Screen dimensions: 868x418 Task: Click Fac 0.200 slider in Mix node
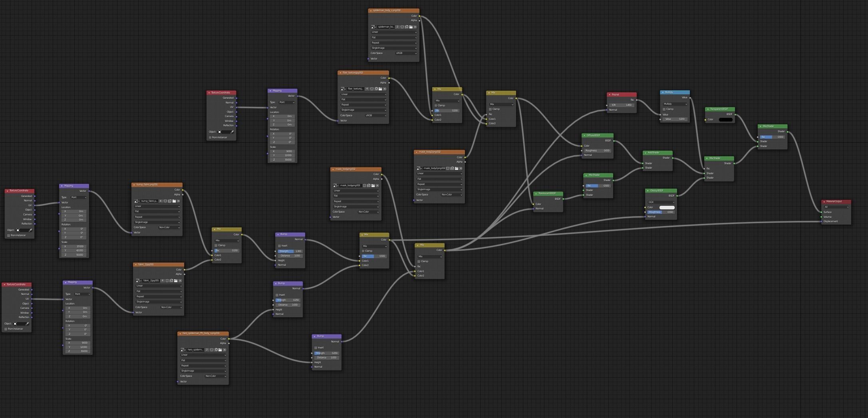point(447,111)
